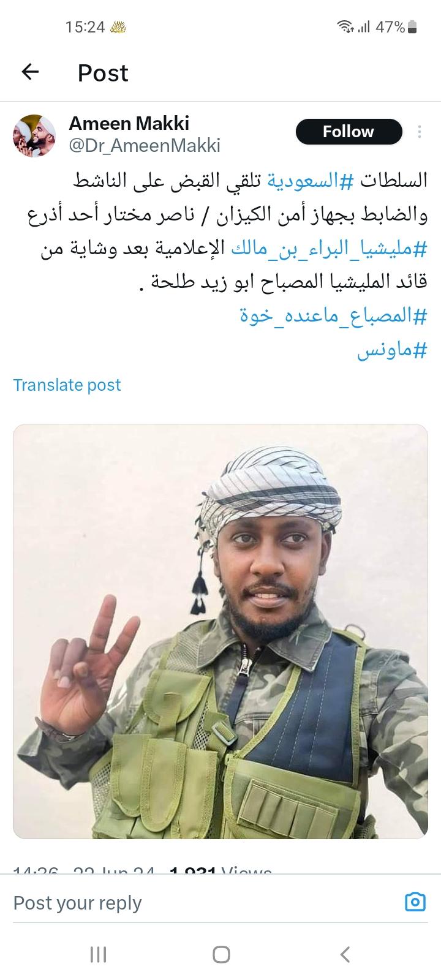Image resolution: width=441 pixels, height=980 pixels.
Task: Tap the camera icon in reply bar
Action: coord(415,902)
